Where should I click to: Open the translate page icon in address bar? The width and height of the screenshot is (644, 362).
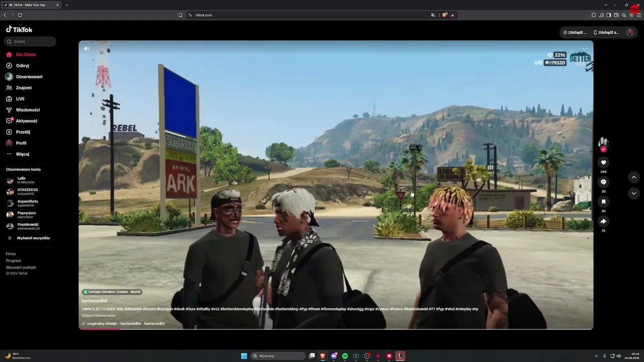point(433,15)
